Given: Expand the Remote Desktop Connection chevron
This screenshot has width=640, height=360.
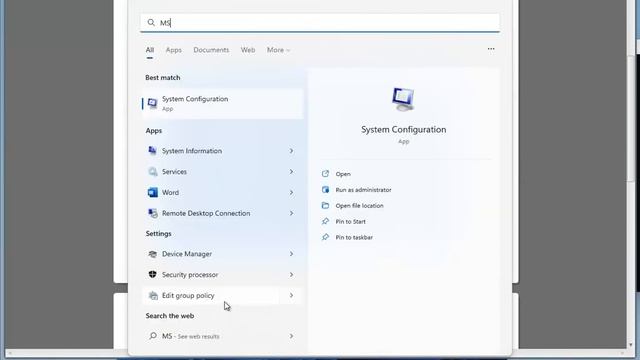Looking at the screenshot, I should (x=291, y=213).
